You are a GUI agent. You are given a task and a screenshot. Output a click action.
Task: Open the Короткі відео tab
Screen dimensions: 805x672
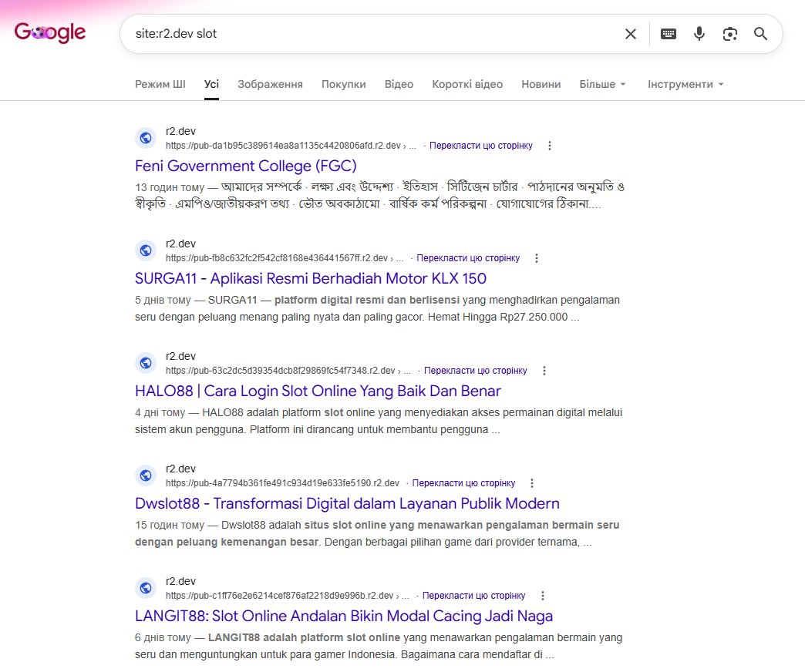click(467, 84)
